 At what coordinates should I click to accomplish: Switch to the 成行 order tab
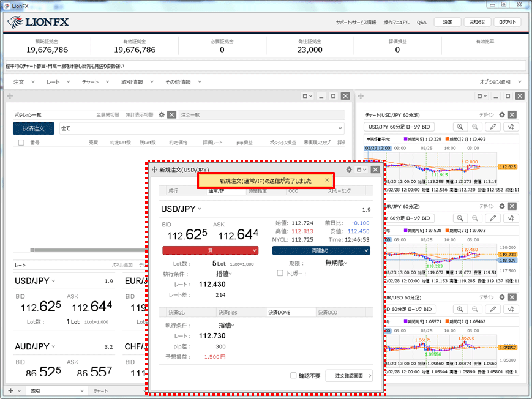[186, 191]
